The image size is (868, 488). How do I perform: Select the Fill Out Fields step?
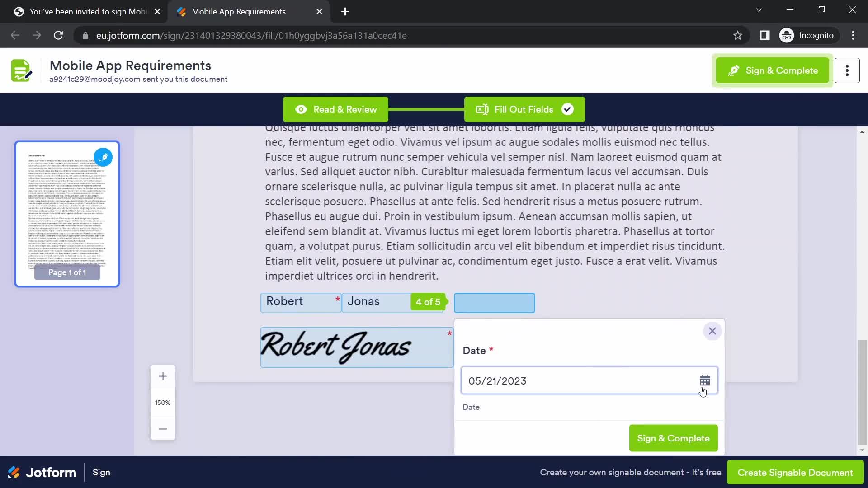[x=524, y=109]
